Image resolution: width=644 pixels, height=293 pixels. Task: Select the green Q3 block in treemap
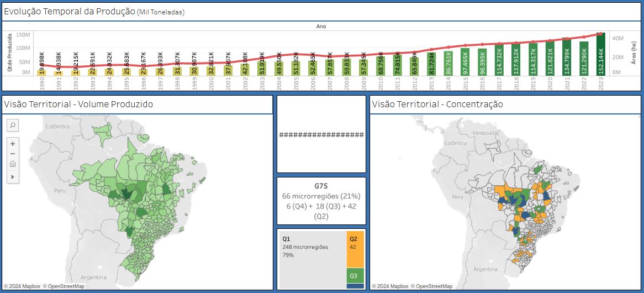pos(355,275)
